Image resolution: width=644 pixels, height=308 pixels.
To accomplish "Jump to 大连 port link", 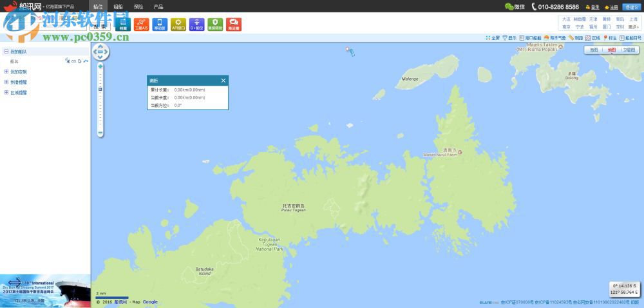I will tap(566, 19).
